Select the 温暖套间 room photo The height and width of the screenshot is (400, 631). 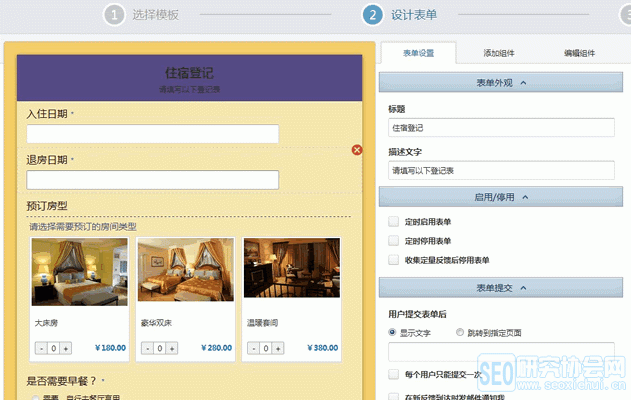pos(292,268)
